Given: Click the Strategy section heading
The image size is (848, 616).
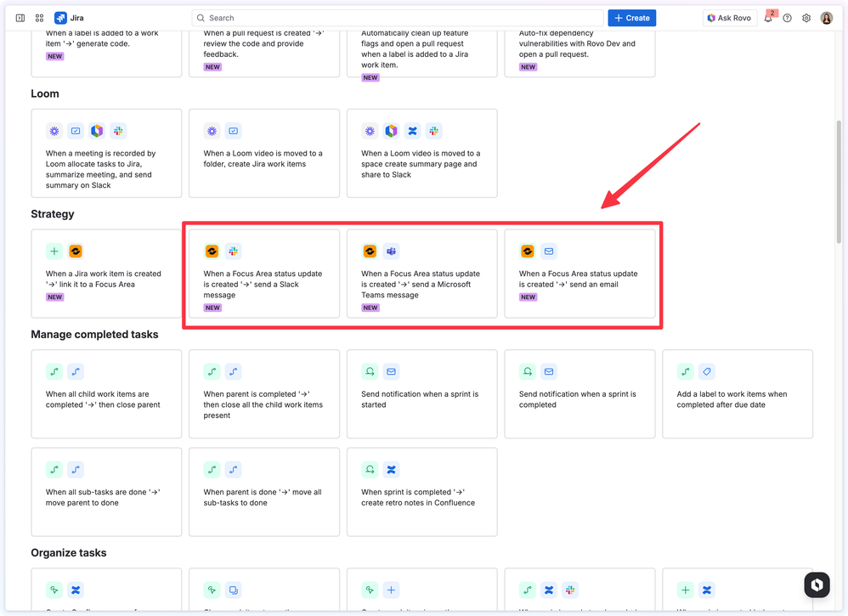Looking at the screenshot, I should click(53, 214).
